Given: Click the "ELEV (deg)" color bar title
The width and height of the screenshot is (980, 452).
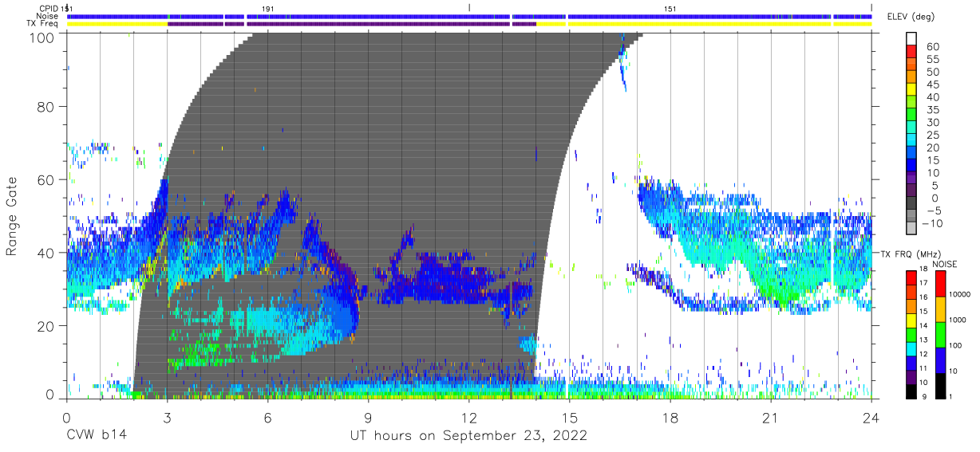Looking at the screenshot, I should 911,17.
